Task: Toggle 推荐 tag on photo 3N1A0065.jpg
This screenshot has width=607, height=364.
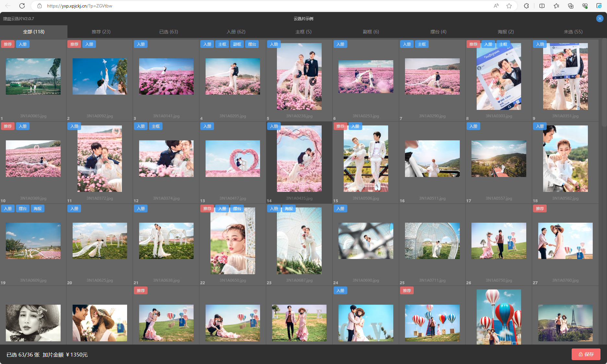Action: click(x=8, y=44)
